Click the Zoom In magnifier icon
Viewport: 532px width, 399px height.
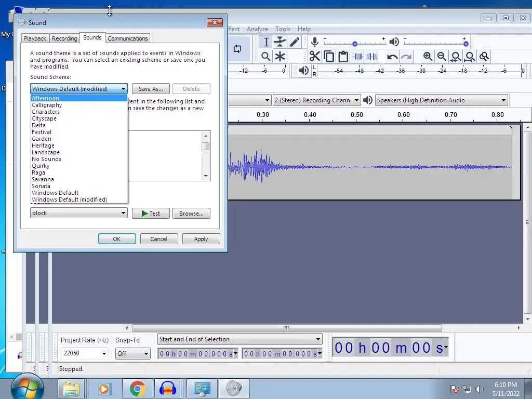[428, 56]
